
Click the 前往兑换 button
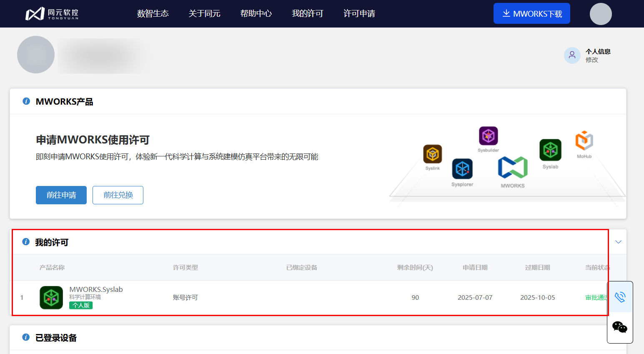point(118,195)
